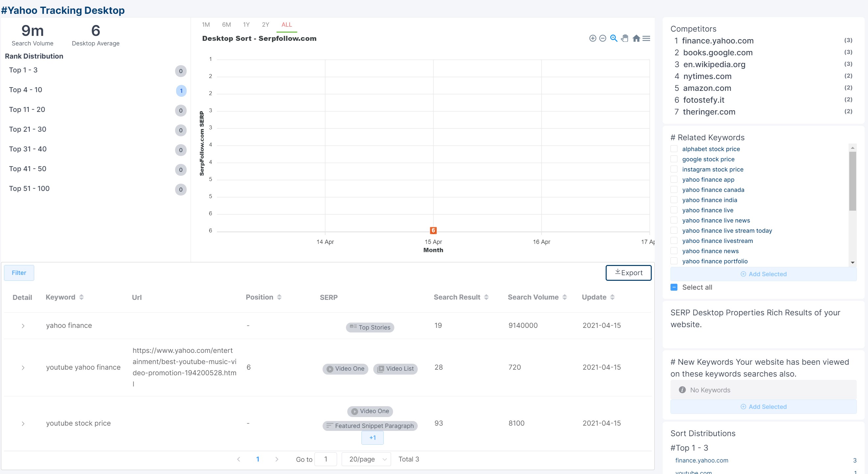Viewport: 868px width, 474px height.
Task: Check the yahoo finance live news keyword
Action: click(674, 220)
